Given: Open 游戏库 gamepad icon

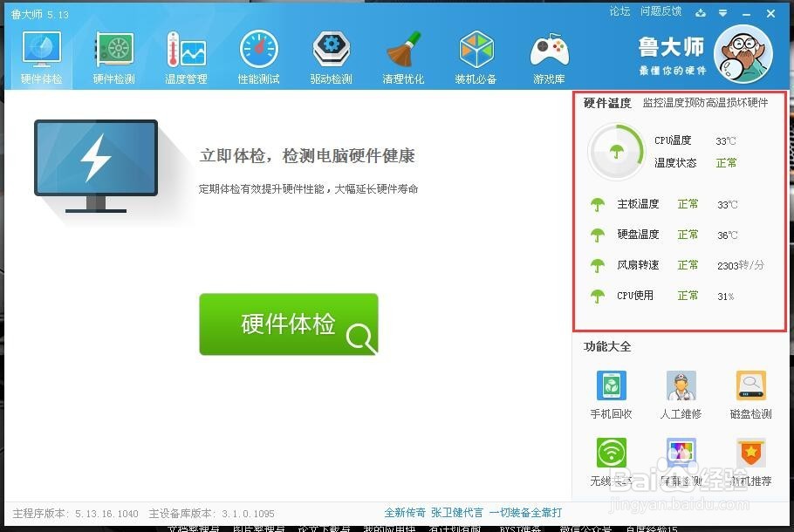Looking at the screenshot, I should tap(550, 50).
